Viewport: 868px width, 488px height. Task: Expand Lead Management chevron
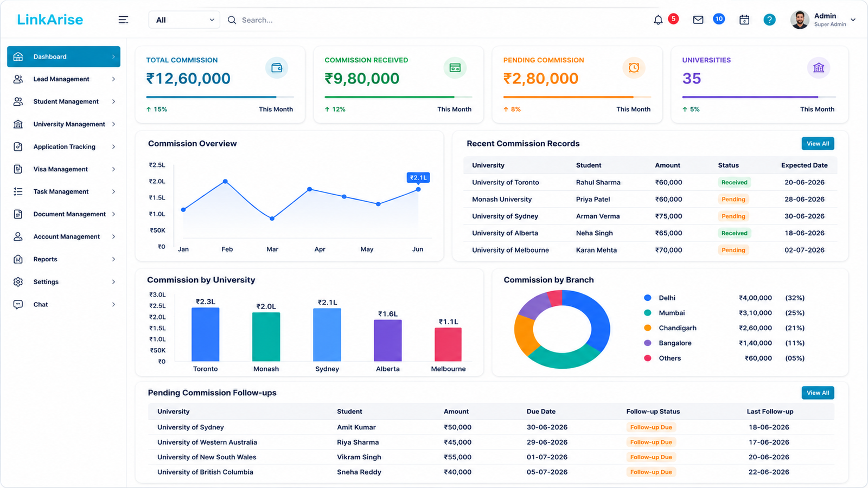click(113, 79)
